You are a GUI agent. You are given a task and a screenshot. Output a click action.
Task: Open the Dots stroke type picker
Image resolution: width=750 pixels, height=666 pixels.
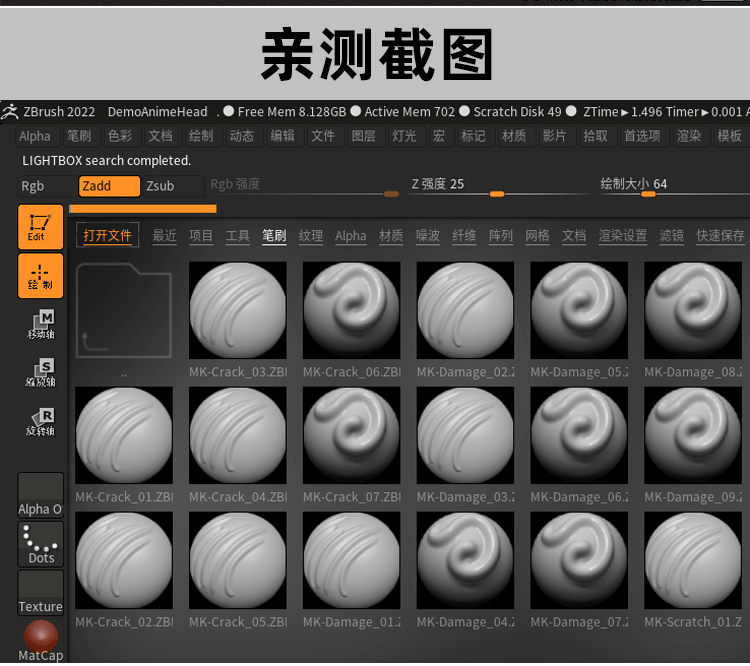click(40, 544)
